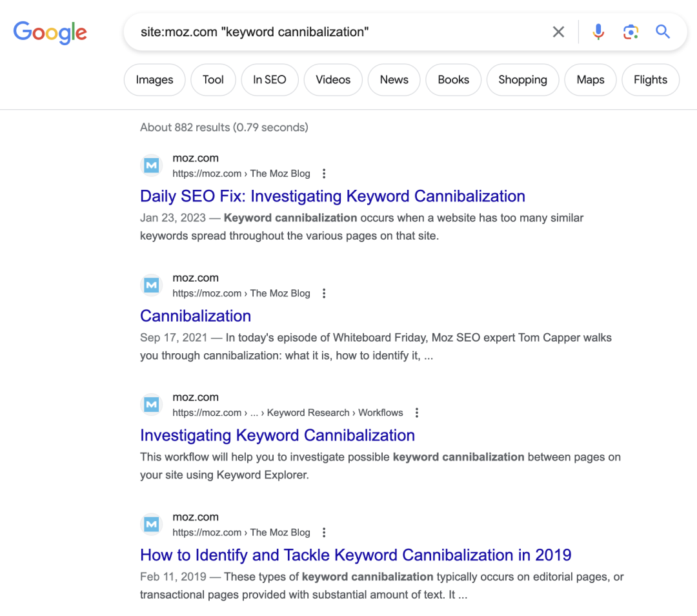Click Moz favicon beside the Workflows result
Image resolution: width=697 pixels, height=616 pixels.
(152, 405)
